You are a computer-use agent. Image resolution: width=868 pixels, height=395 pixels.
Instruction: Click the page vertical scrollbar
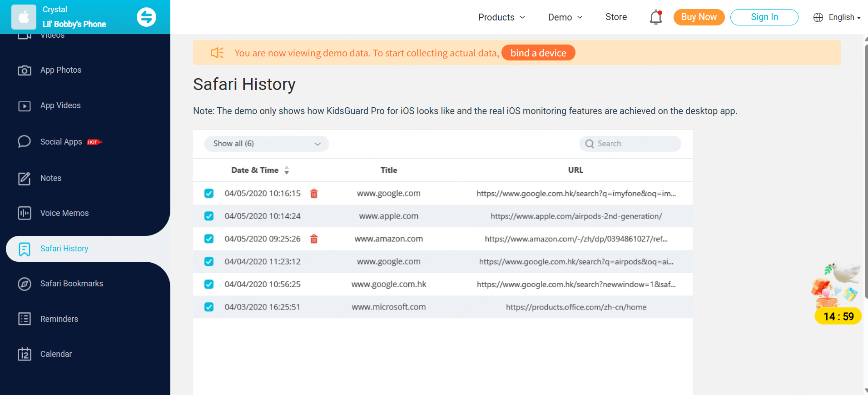coord(866,170)
